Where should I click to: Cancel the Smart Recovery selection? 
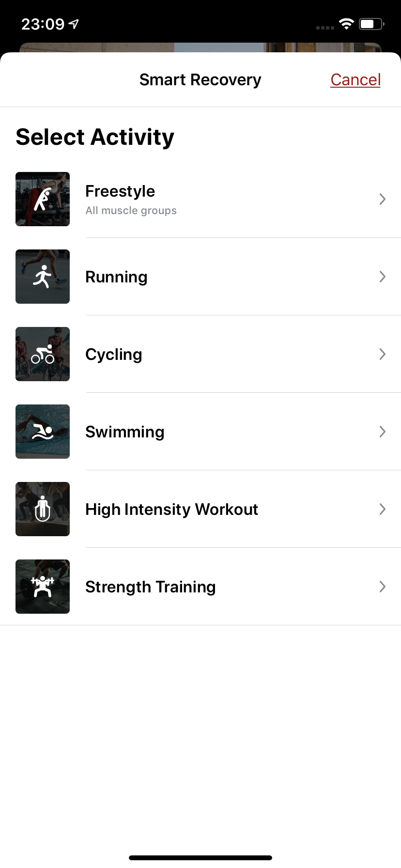355,79
